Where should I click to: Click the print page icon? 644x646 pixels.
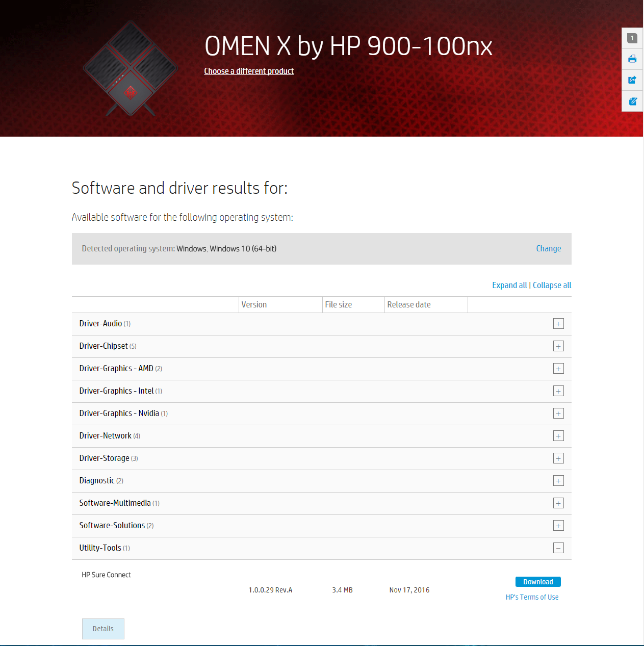632,59
